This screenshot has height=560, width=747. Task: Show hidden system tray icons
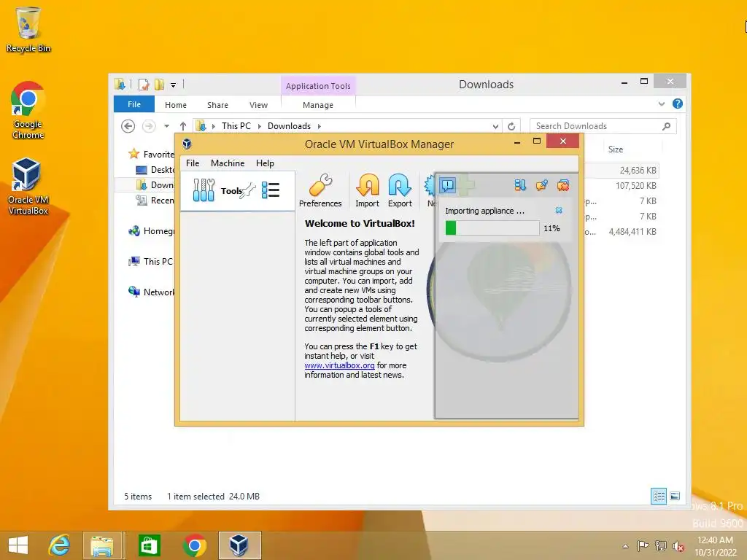tap(625, 545)
